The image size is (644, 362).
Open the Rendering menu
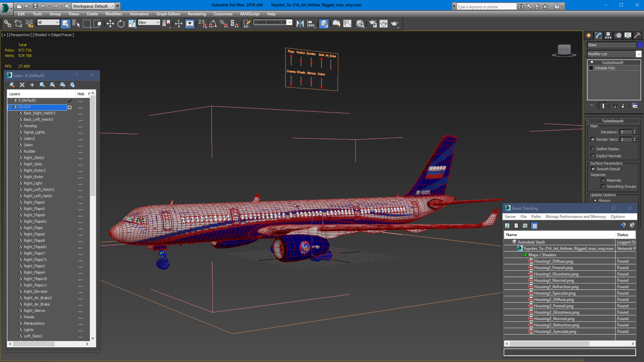[x=197, y=14]
